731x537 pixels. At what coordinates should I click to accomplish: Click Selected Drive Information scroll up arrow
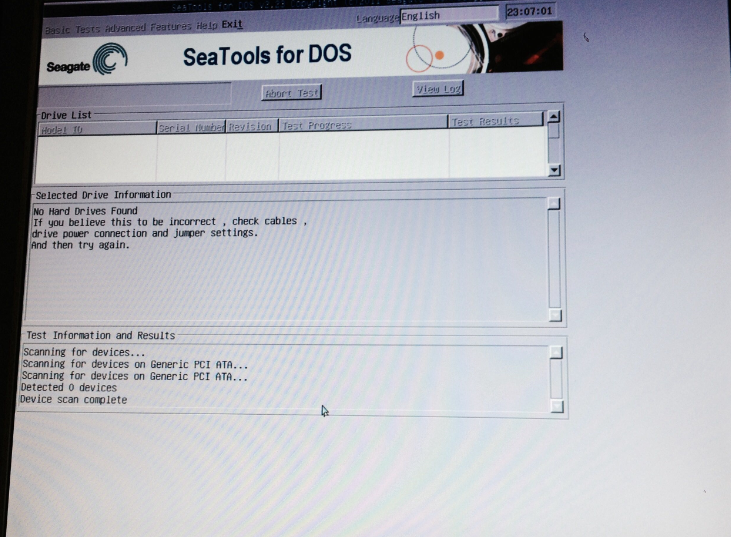click(554, 204)
